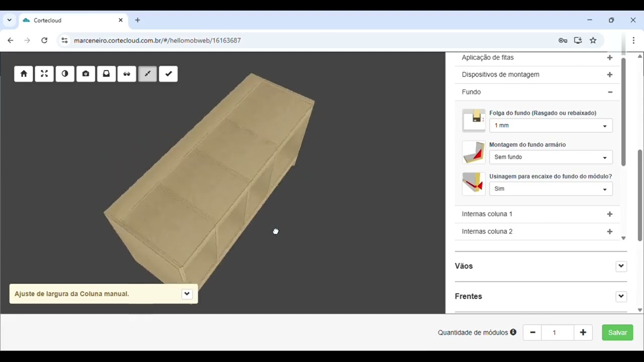Image resolution: width=644 pixels, height=362 pixels.
Task: Click the install app icon in address bar
Action: [x=578, y=41]
